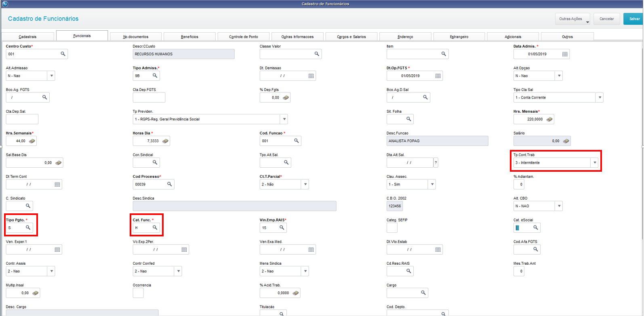Open the Outras Ações menu button
644x316 pixels.
[x=572, y=19]
